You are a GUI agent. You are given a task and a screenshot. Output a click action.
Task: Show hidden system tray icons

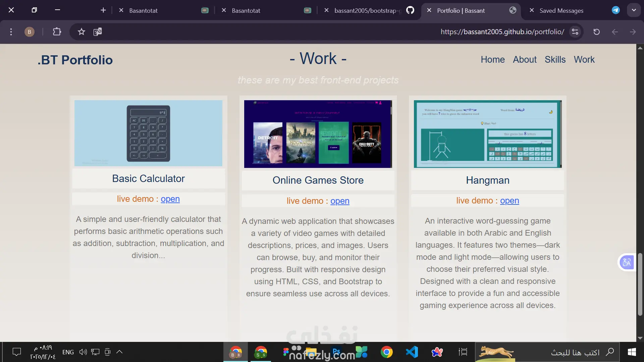[x=119, y=352]
